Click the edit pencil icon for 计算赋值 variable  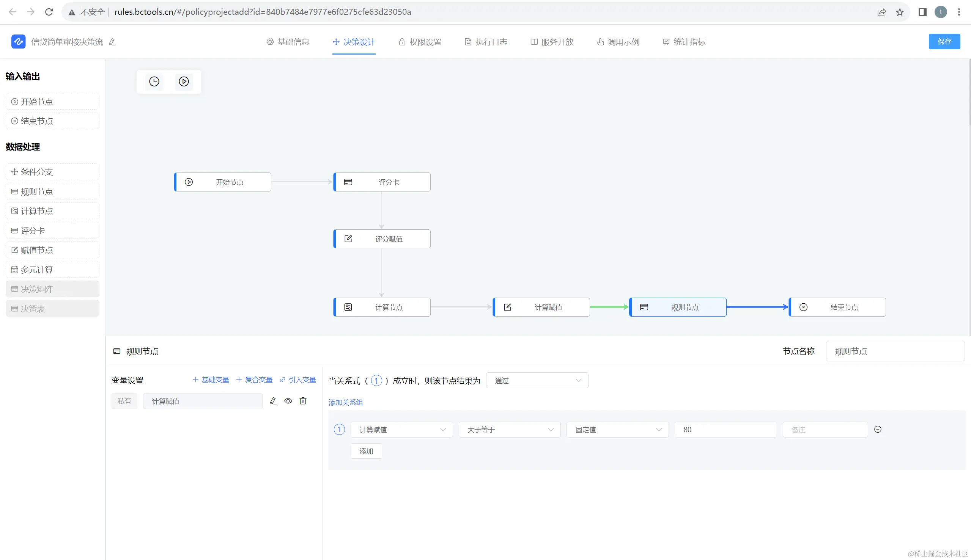pyautogui.click(x=273, y=401)
